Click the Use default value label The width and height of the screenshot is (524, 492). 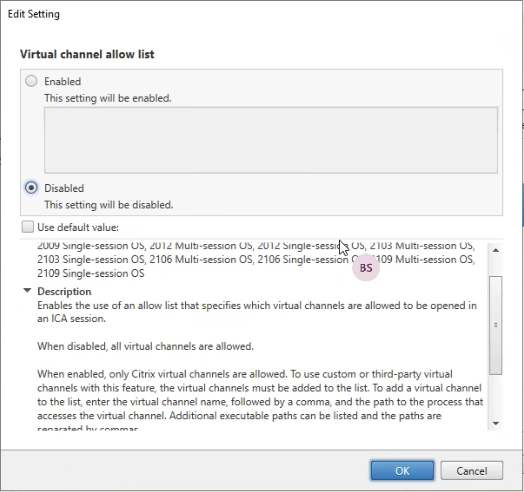point(78,227)
